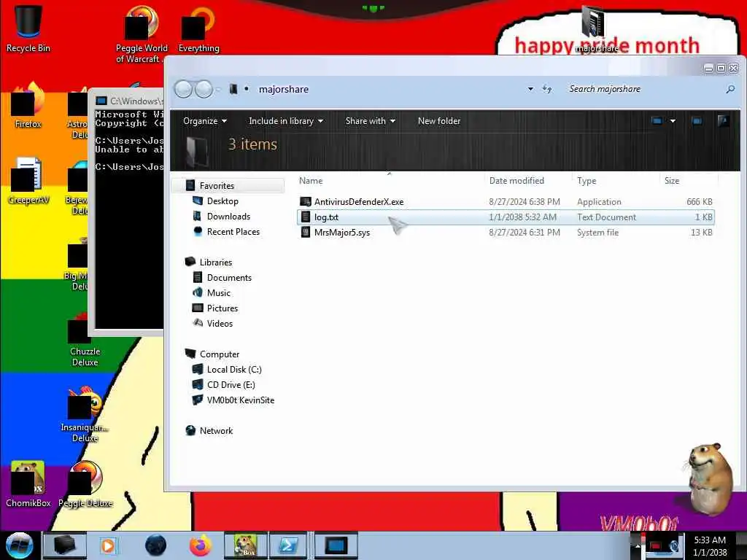
Task: Toggle the preview pane icon
Action: point(697,121)
